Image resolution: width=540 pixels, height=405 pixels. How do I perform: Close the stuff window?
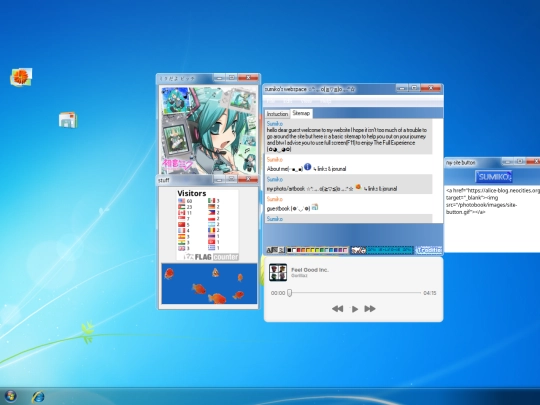(248, 179)
